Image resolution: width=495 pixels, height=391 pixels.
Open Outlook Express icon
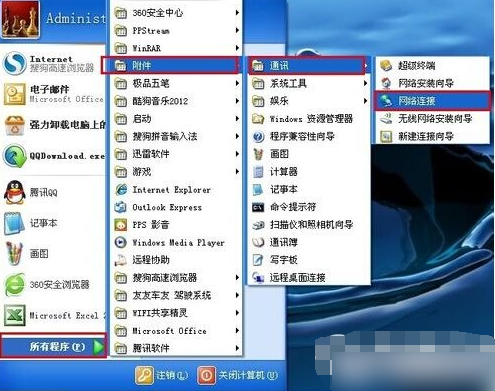pos(121,207)
